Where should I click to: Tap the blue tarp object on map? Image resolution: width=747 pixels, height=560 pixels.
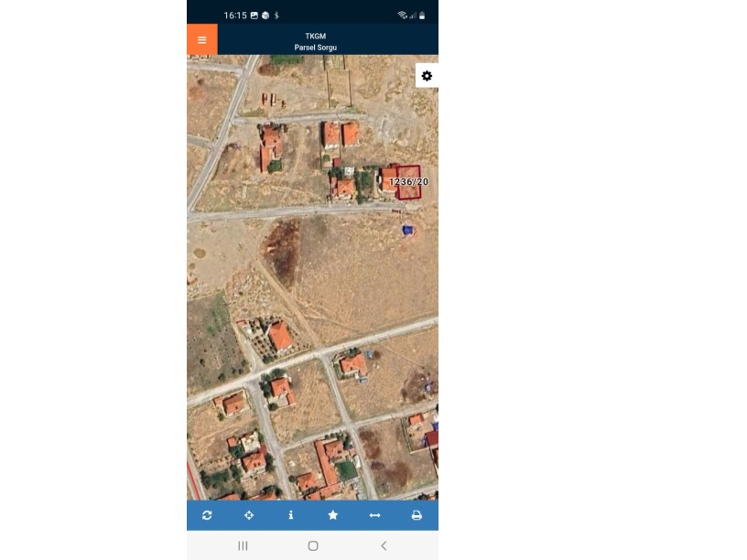tap(408, 231)
